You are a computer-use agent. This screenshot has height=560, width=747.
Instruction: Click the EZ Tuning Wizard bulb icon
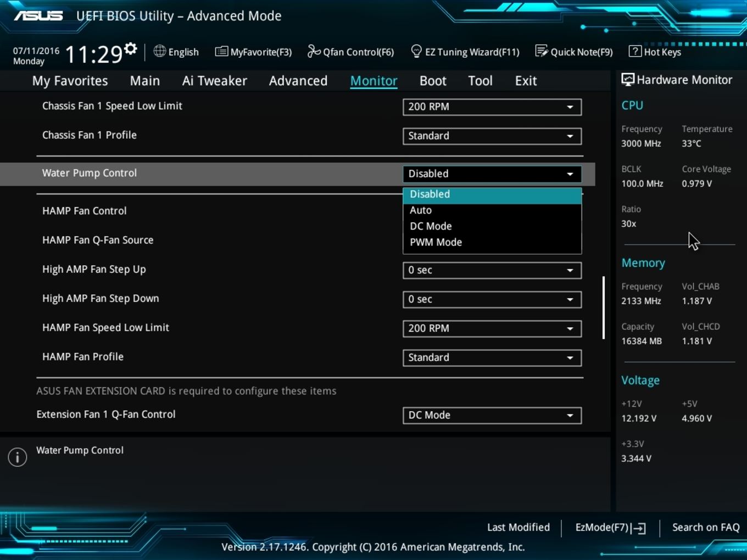[x=416, y=52]
